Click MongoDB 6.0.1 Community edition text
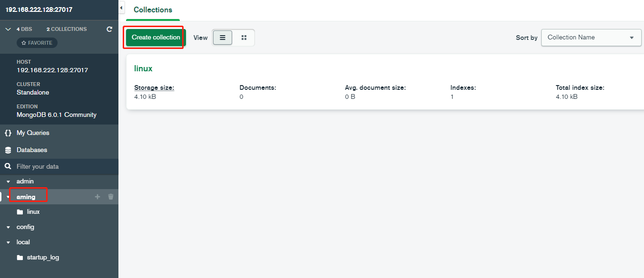The height and width of the screenshot is (278, 644). [x=57, y=115]
